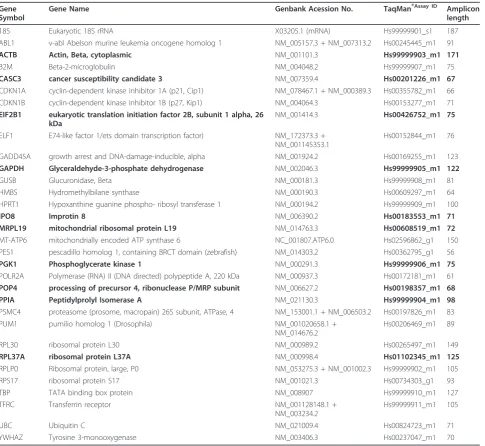This screenshot has width=485, height=446.
Task: Select accession 'NM_021009.4' for UBC
Action: pos(296,426)
